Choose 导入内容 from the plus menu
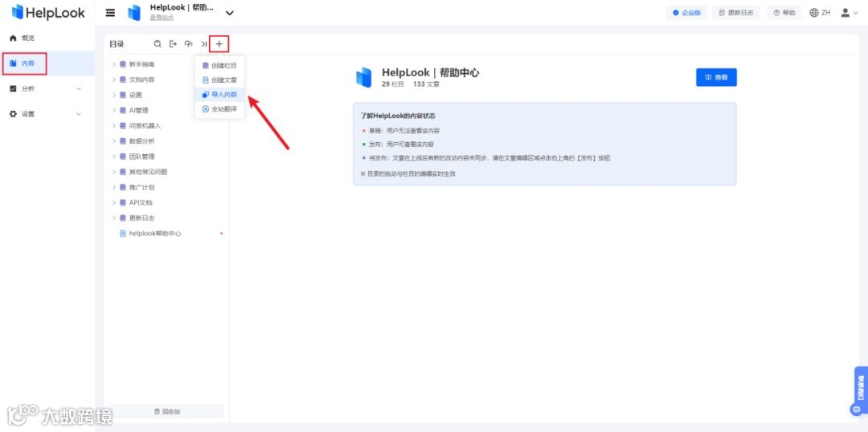Image resolution: width=868 pixels, height=432 pixels. [x=219, y=95]
